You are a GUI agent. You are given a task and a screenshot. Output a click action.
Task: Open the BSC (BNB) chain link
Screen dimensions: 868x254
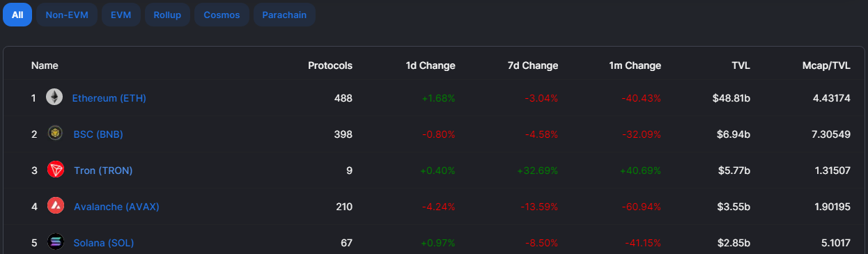point(98,134)
